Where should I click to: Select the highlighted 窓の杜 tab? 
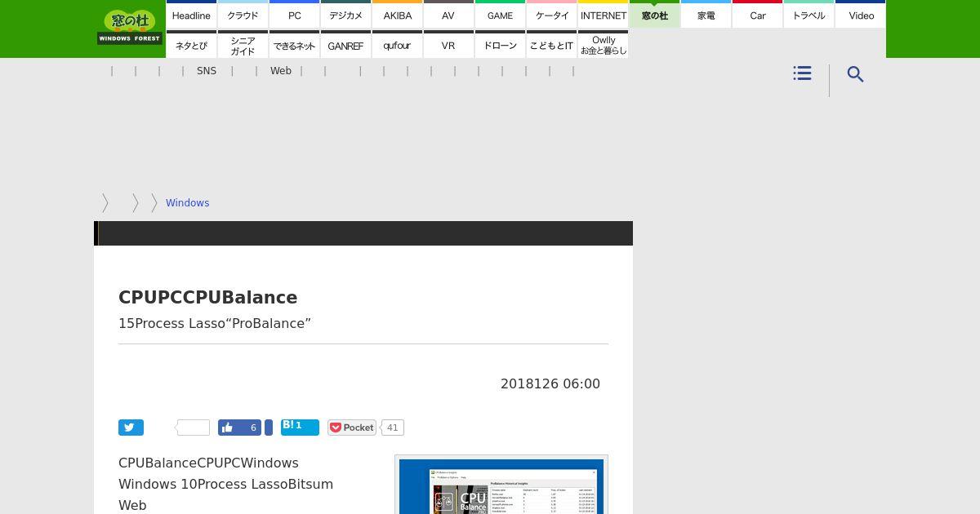click(x=654, y=15)
